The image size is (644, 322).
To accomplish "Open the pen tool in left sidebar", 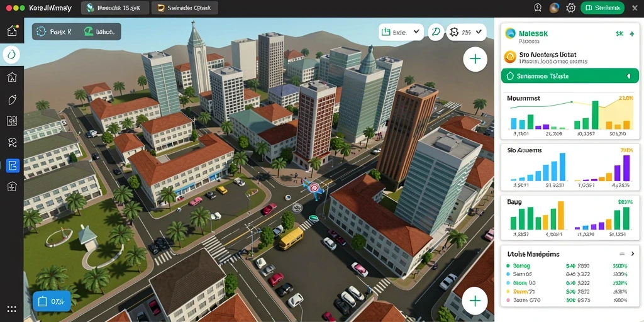I will tap(12, 99).
